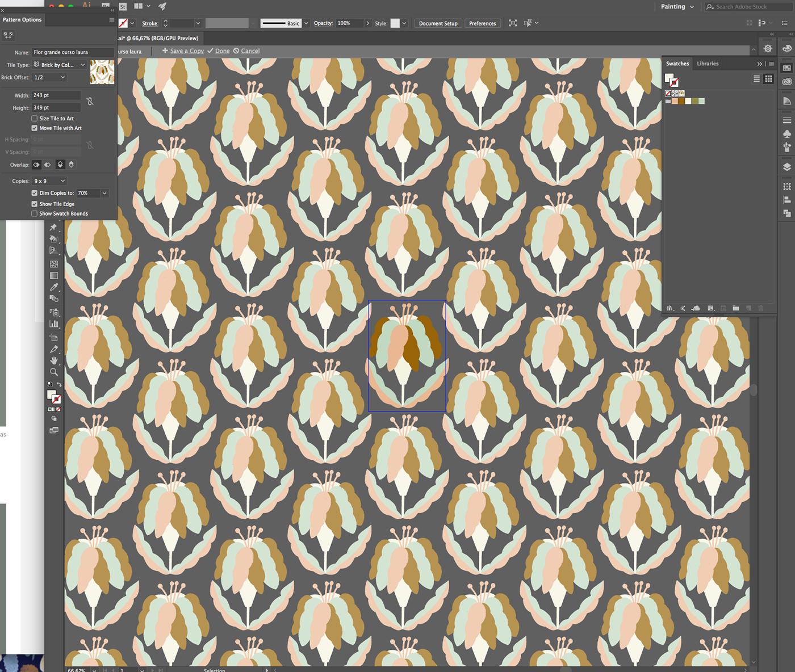Image resolution: width=795 pixels, height=672 pixels.
Task: Open the Layers panel icon
Action: (x=786, y=167)
